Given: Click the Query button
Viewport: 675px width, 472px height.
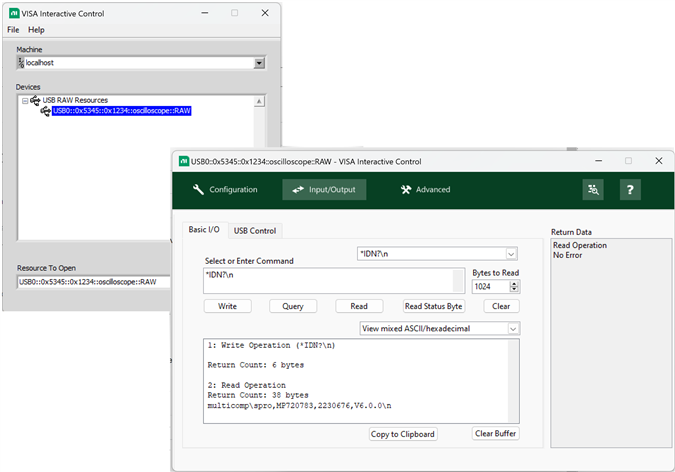Looking at the screenshot, I should coord(293,306).
